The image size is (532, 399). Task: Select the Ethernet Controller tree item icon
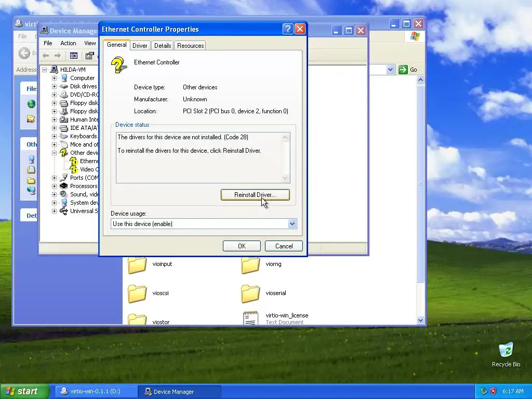click(74, 161)
